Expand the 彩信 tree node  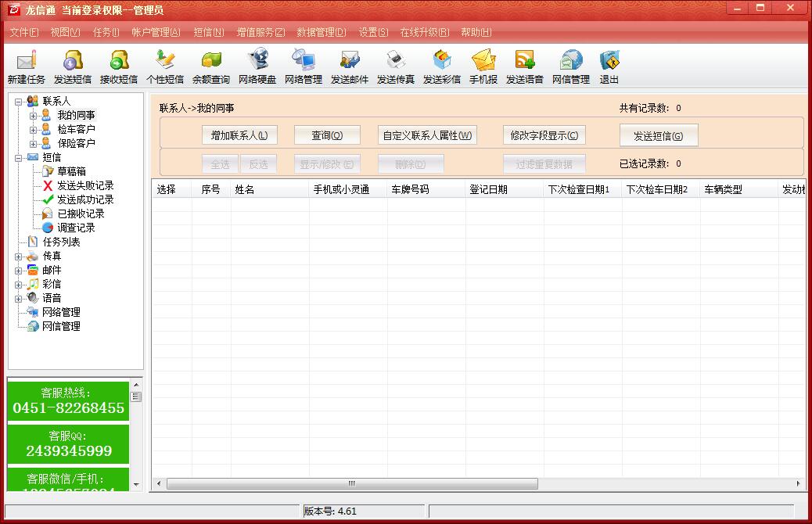click(19, 285)
